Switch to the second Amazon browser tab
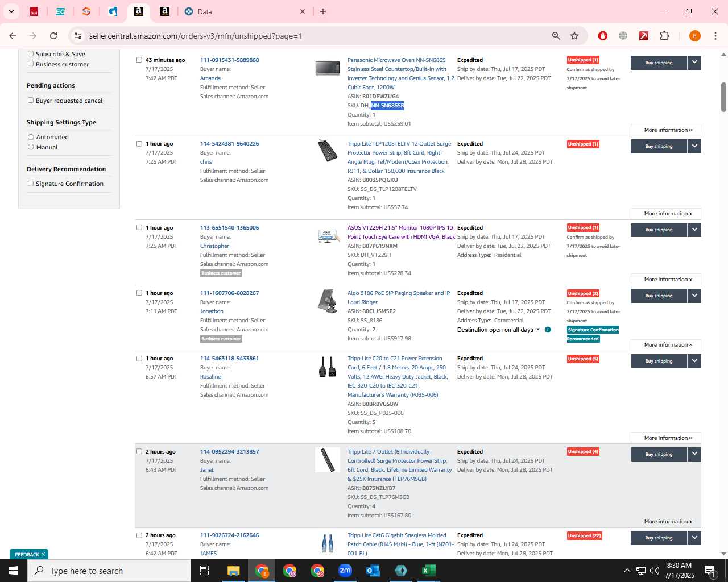The width and height of the screenshot is (728, 582). tap(165, 11)
